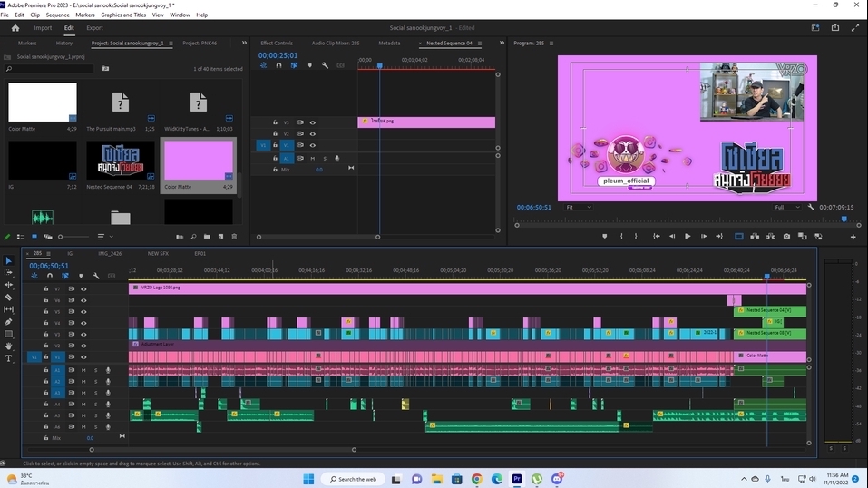Select the Nested Sequence 04 thumbnail

121,161
